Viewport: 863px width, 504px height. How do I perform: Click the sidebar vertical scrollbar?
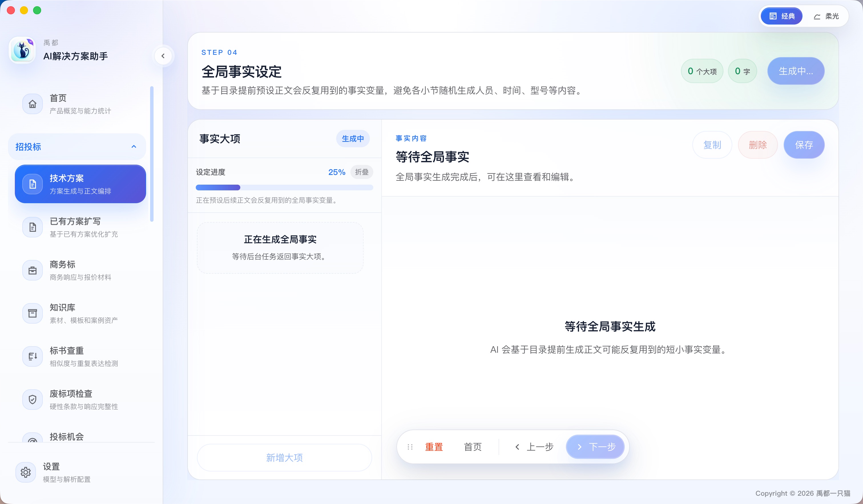(152, 154)
